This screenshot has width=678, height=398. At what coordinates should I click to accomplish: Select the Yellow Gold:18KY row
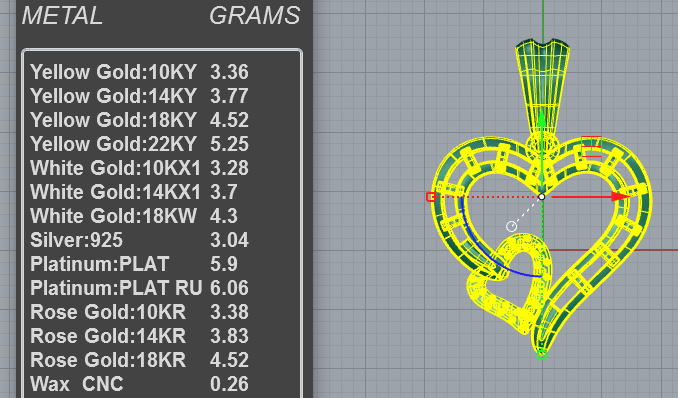click(x=139, y=120)
